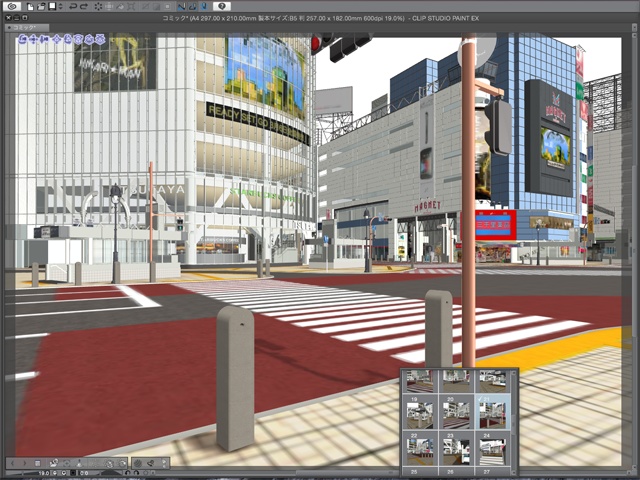
Task: Select the first (camera rotate) manipulator icon
Action: click(23, 39)
